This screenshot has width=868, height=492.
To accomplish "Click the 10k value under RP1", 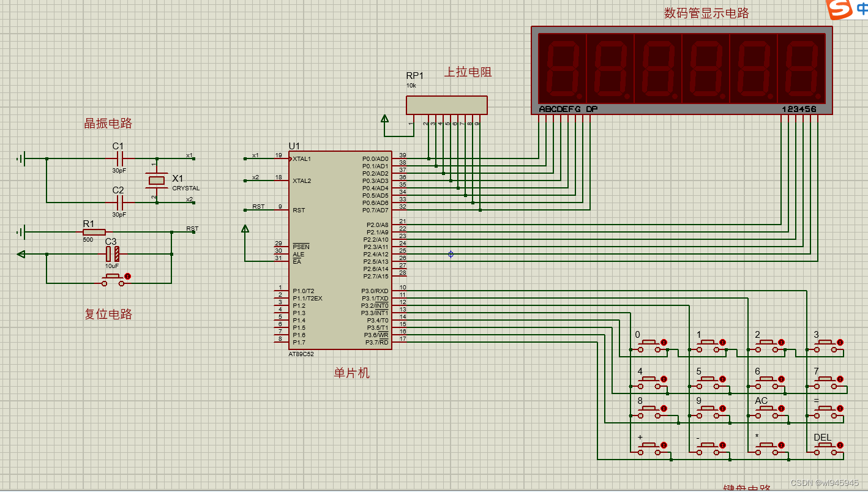I will [x=411, y=86].
